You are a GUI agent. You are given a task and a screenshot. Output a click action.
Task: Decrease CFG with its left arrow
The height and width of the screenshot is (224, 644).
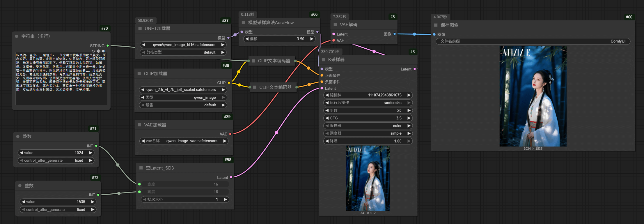[327, 118]
